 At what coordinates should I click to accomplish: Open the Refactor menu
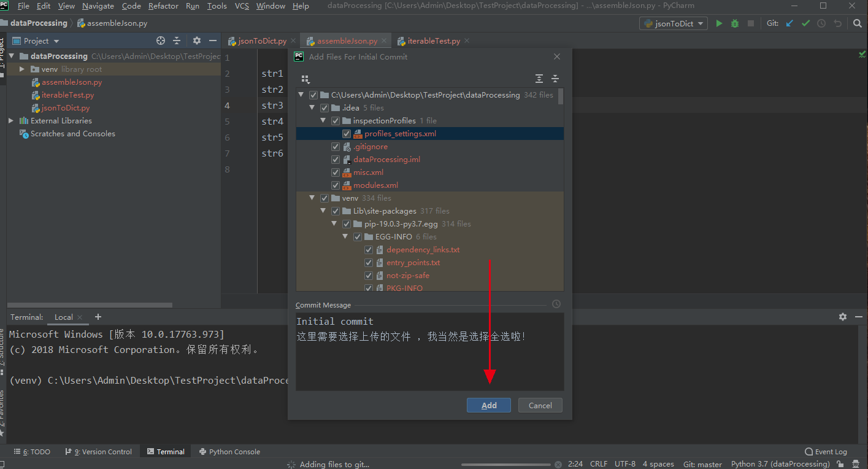[x=163, y=6]
